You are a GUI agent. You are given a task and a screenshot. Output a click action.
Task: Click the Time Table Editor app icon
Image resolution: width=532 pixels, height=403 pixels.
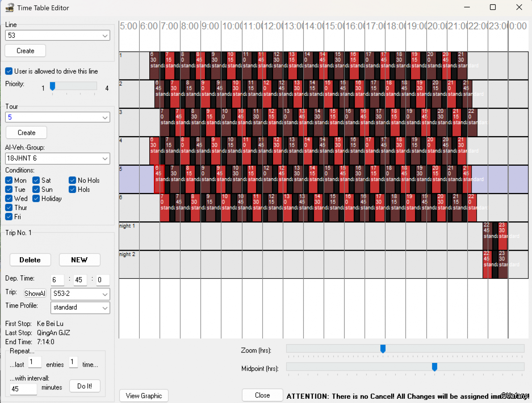coord(9,7)
